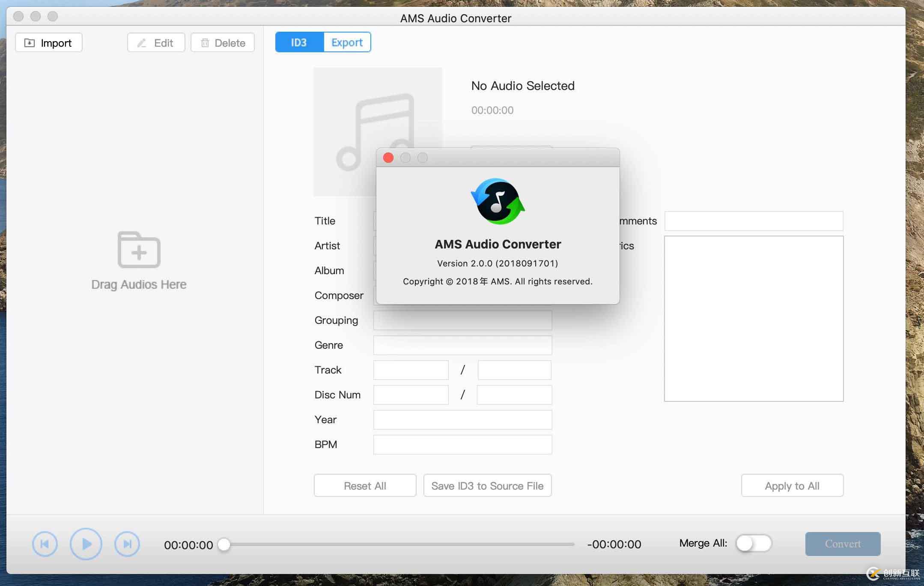Close the About dialog with red button
Screen dimensions: 924x586
tap(388, 158)
